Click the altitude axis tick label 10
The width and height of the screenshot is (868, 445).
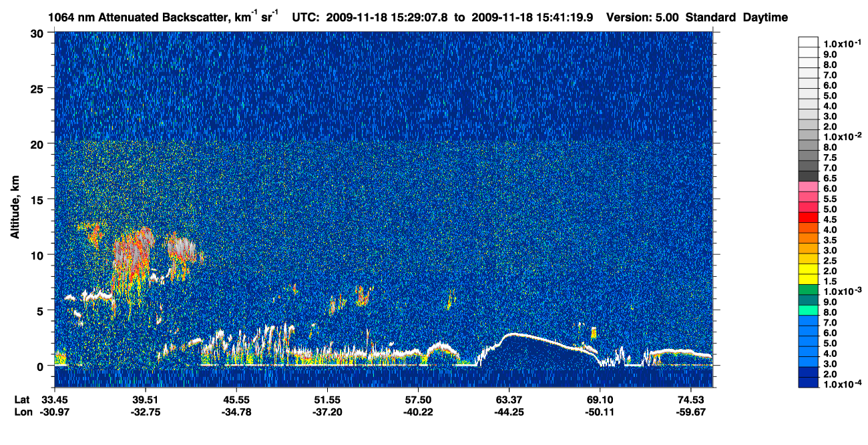click(x=38, y=255)
